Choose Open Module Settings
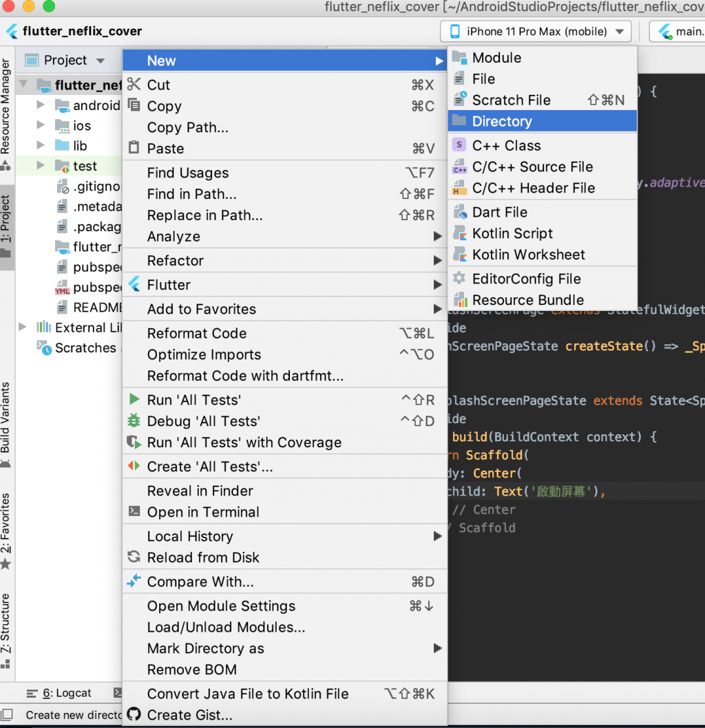Image resolution: width=705 pixels, height=728 pixels. tap(285, 606)
